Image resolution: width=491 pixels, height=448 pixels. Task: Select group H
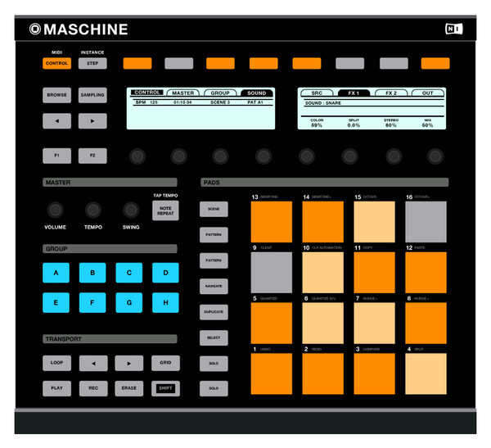(x=165, y=302)
